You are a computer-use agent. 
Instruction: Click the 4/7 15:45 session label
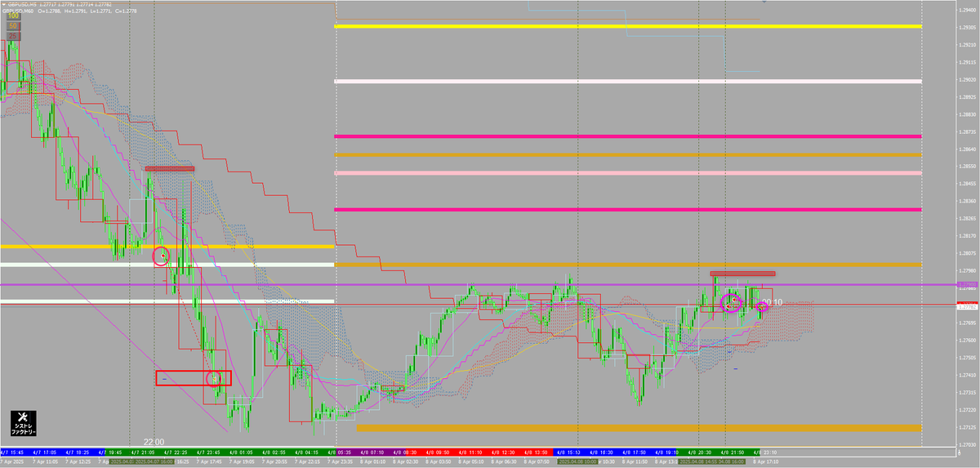[x=14, y=452]
